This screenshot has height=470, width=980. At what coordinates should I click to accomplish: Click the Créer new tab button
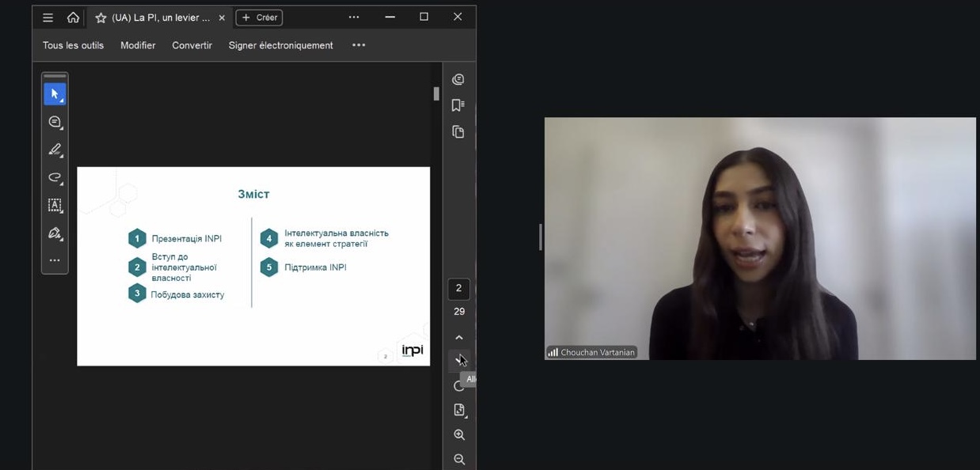tap(259, 17)
